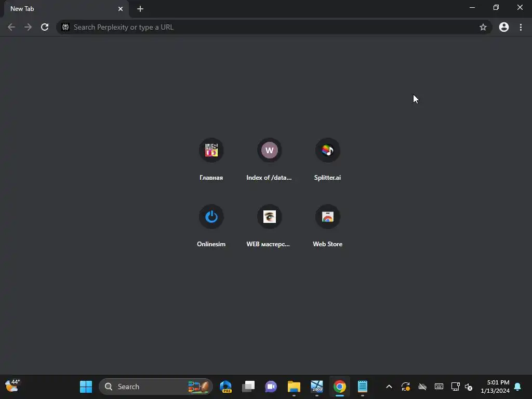Screen dimensions: 532x399
Task: Click the crossed-out cloud tray icon
Action: (422, 387)
